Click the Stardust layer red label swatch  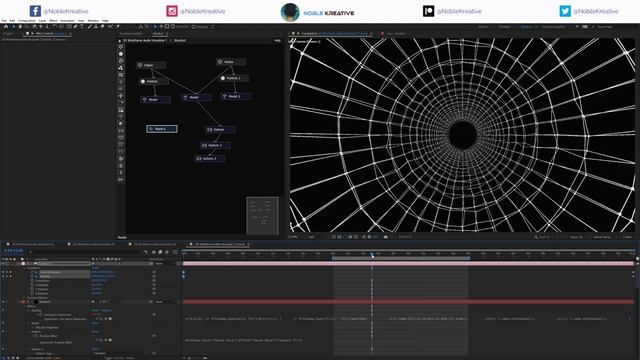point(23,302)
